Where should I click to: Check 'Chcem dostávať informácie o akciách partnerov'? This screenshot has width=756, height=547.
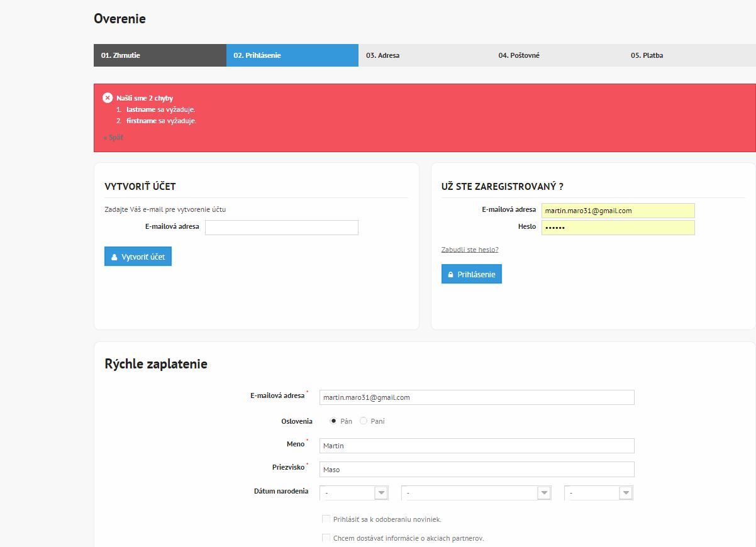pos(326,538)
